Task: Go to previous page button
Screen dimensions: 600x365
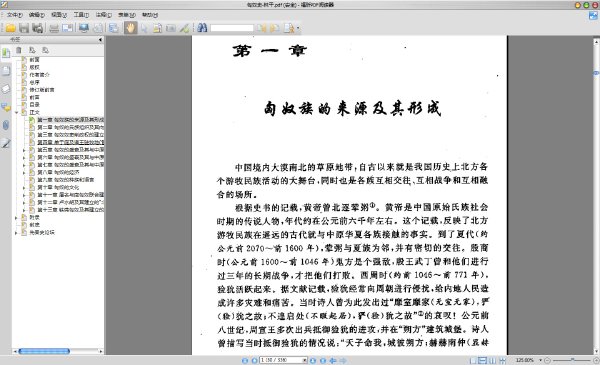Action: tap(254, 360)
